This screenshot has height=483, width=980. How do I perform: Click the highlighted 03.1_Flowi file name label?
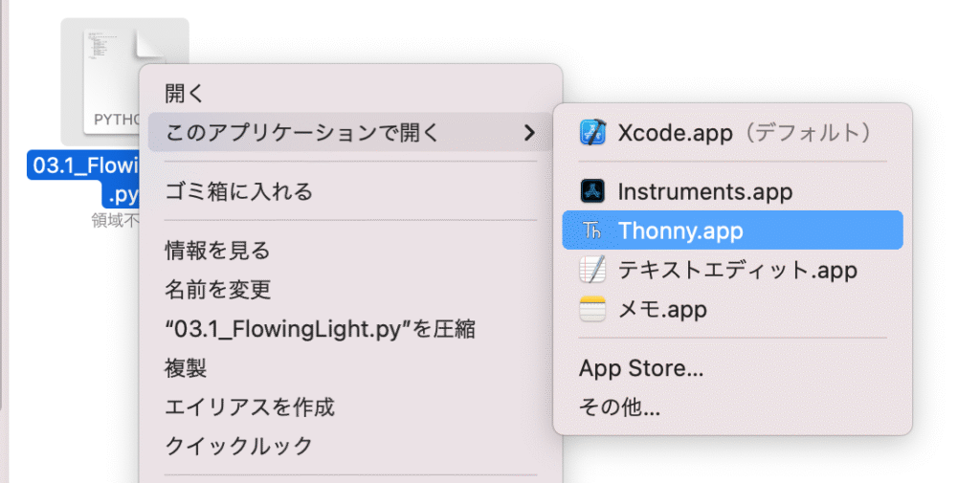point(86,165)
